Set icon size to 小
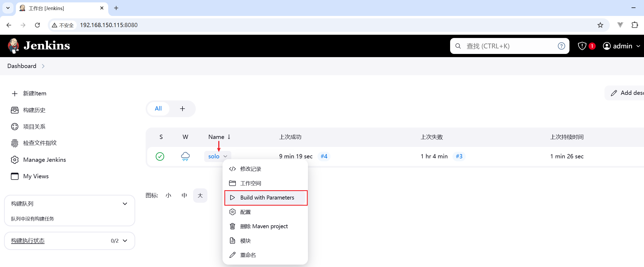The image size is (644, 267). (x=168, y=196)
